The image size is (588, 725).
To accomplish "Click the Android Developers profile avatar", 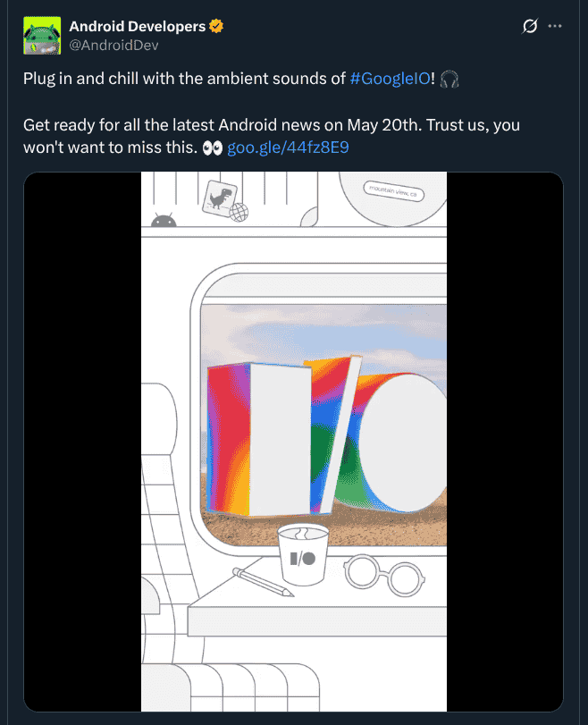I will point(40,34).
